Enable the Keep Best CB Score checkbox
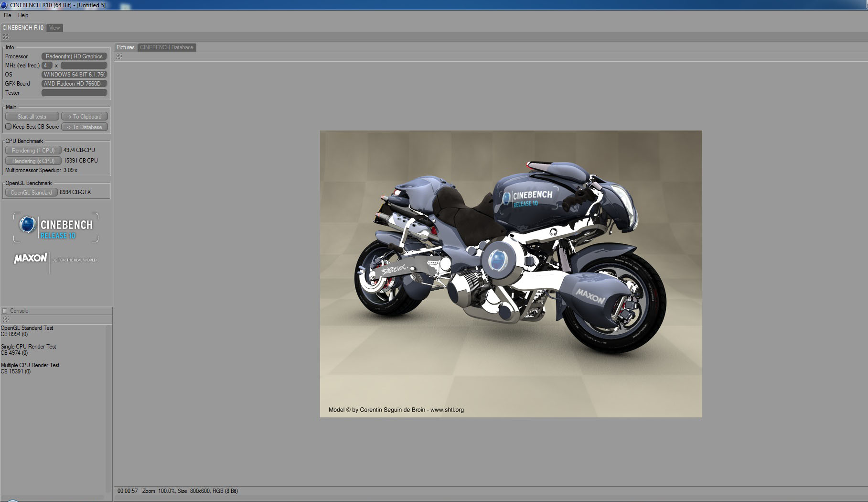868x502 pixels. (9, 127)
